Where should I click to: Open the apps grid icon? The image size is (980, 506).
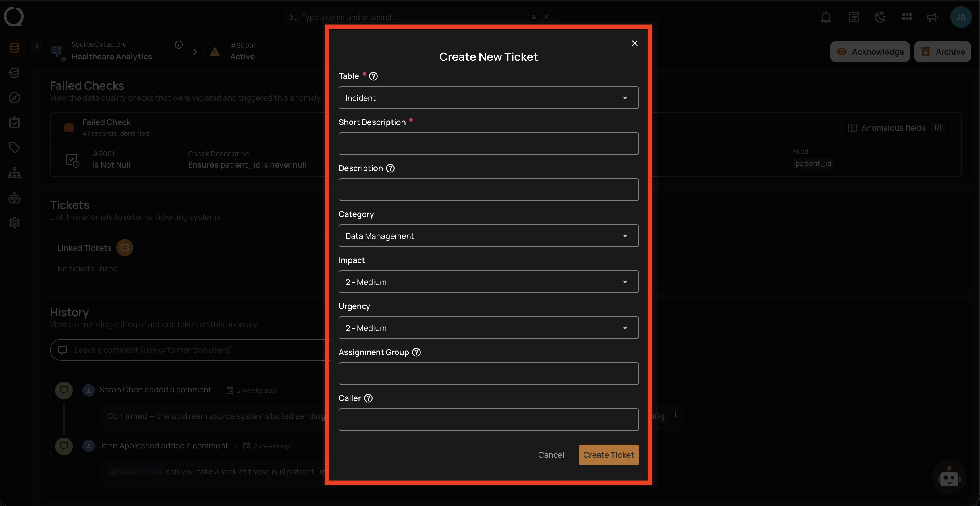point(907,17)
